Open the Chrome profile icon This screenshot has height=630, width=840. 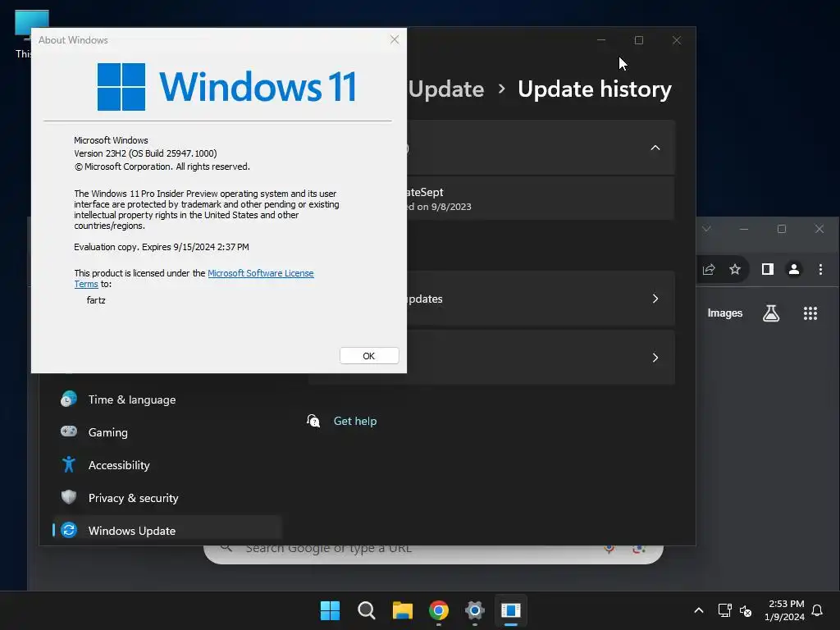point(794,269)
